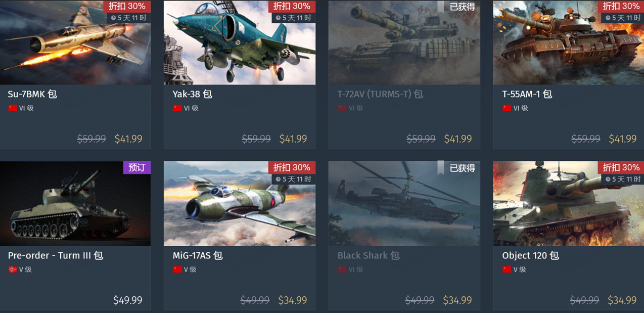The image size is (644, 313).
Task: Open the T-55AM-1 包 title link
Action: coord(527,94)
